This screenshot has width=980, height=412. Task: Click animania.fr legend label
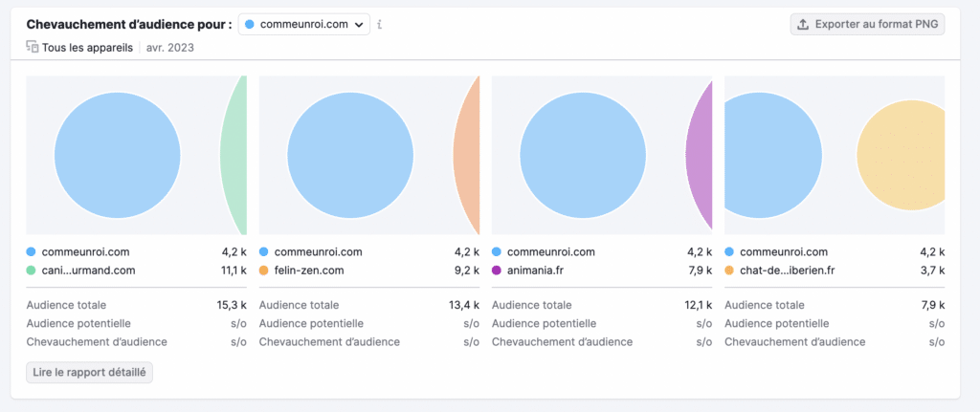[x=536, y=271]
